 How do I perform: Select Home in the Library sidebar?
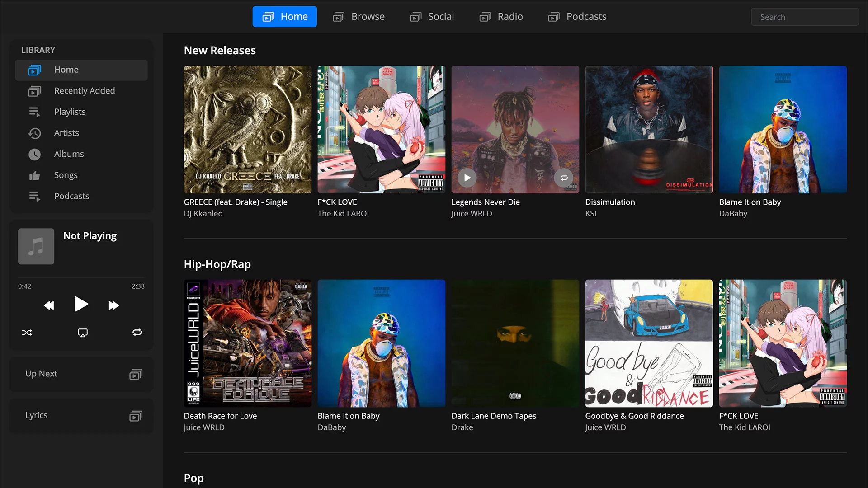point(81,70)
